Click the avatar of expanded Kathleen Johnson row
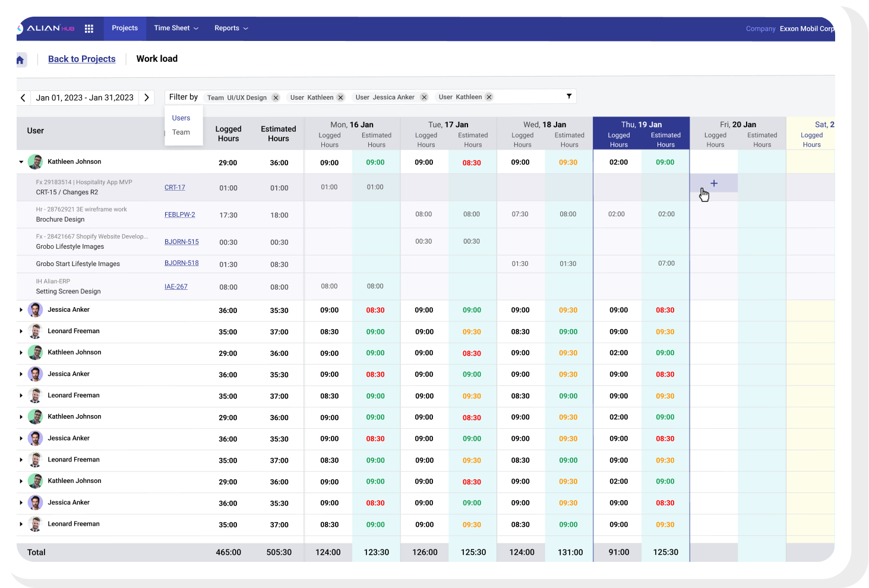The height and width of the screenshot is (588, 869). click(36, 162)
